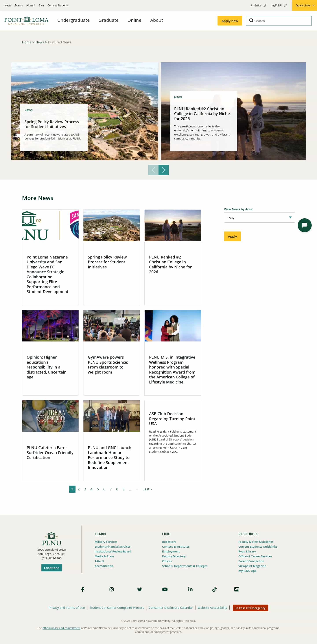317x644 pixels.
Task: Open the photo gallery icon in footer
Action: click(237, 589)
